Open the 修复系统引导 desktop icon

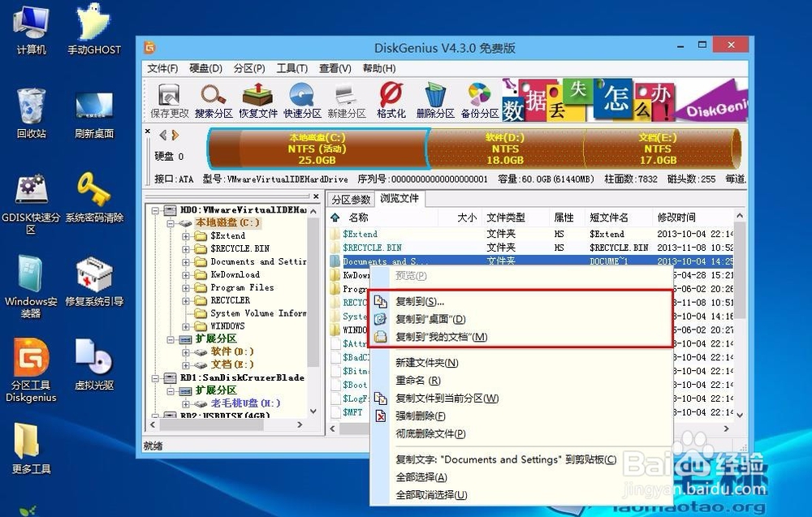(94, 282)
